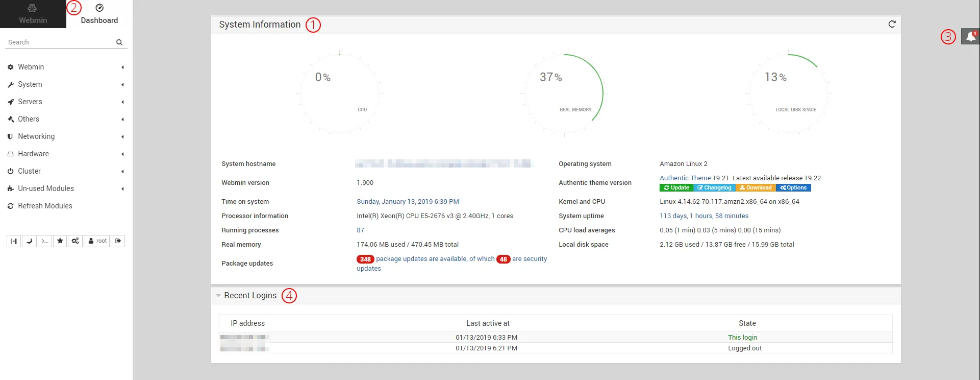
Task: Click the green Update theme button
Action: coord(676,188)
